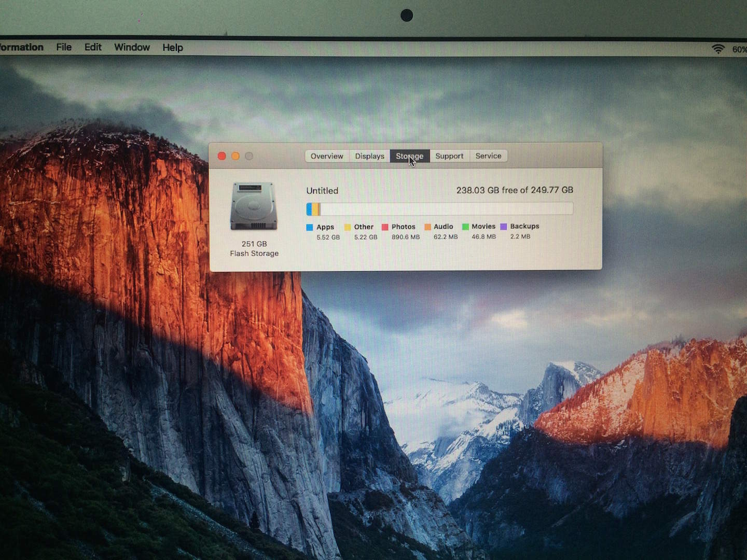Click the storage usage bar
This screenshot has width=747, height=560.
439,209
